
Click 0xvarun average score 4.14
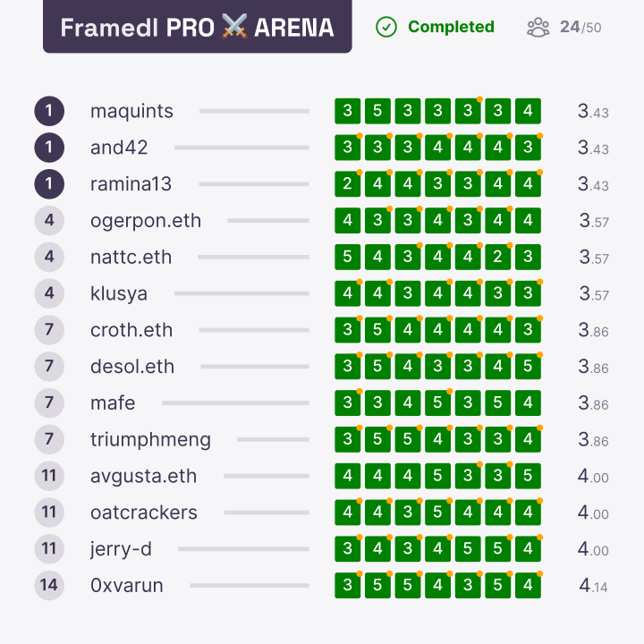pos(593,586)
